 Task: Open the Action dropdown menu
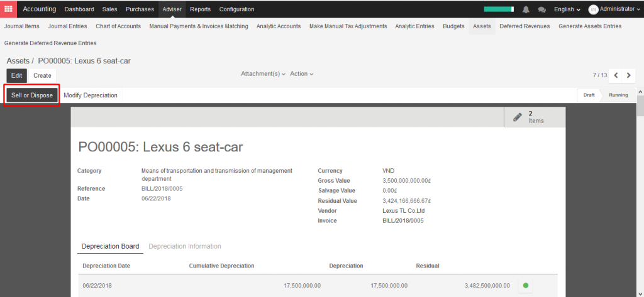(301, 74)
